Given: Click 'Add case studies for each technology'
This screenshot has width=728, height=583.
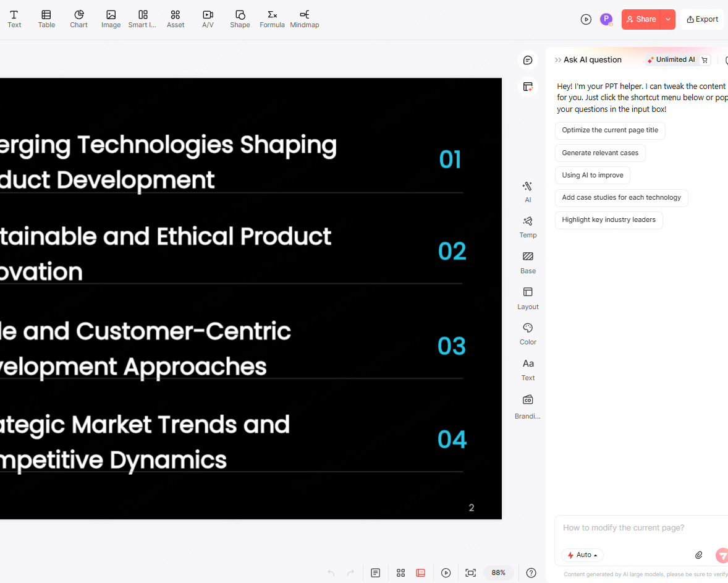Looking at the screenshot, I should coord(621,198).
